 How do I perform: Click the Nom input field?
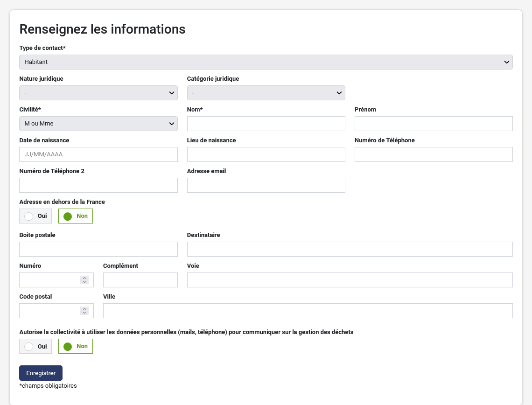click(266, 124)
